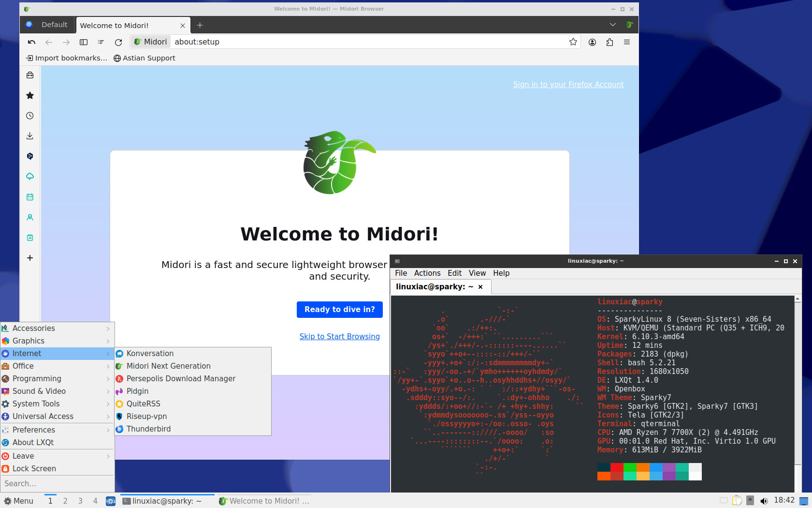Click Sign in to your Firefox Account link
This screenshot has width=812, height=508.
(x=568, y=84)
